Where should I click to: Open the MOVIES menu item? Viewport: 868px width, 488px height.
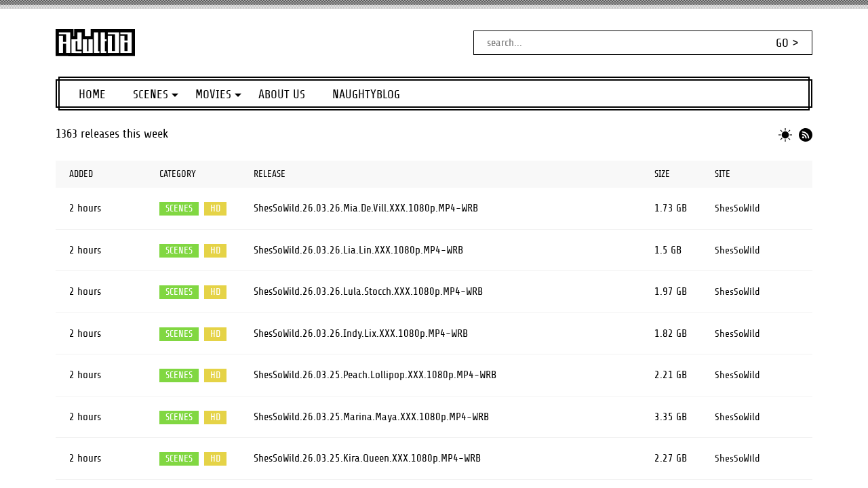(x=214, y=94)
